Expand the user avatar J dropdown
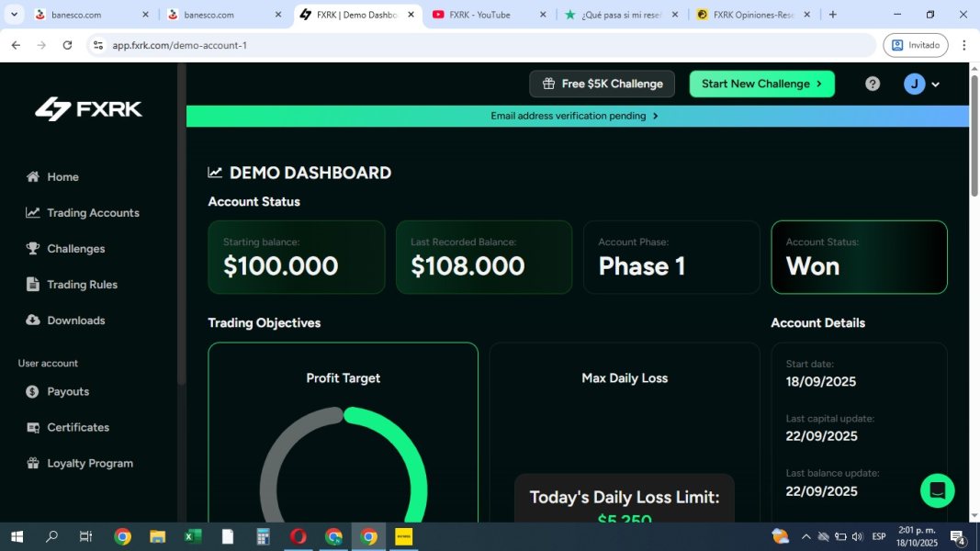Screen dimensions: 980x551 pyautogui.click(x=921, y=84)
